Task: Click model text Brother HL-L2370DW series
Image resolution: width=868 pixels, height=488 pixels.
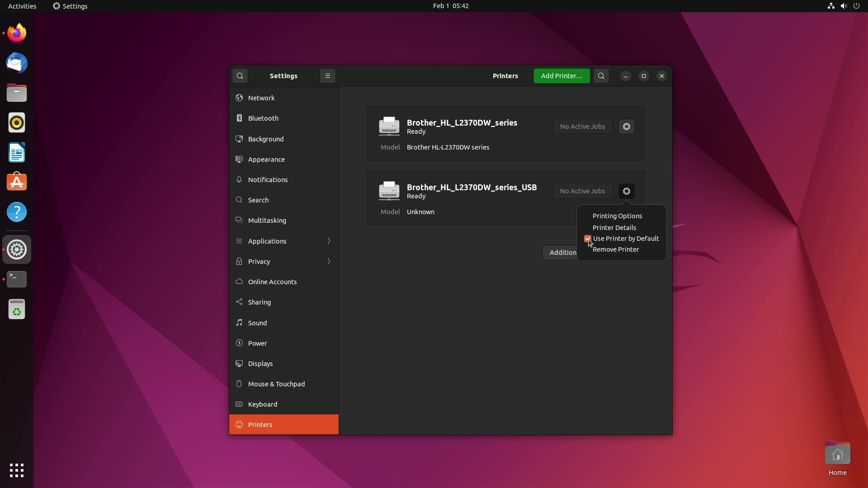Action: pos(448,147)
